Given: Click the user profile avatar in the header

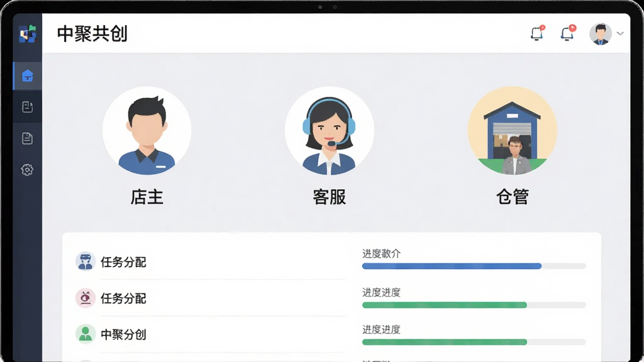Looking at the screenshot, I should click(x=601, y=34).
